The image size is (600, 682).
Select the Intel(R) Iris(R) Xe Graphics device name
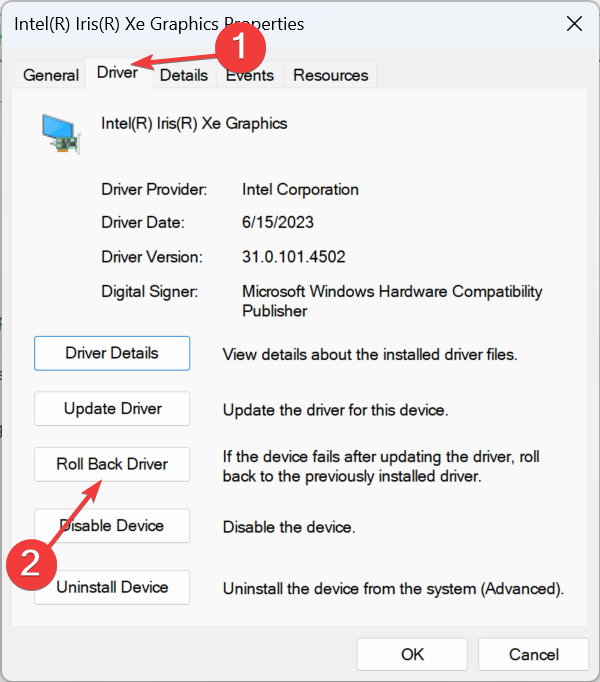coord(194,124)
